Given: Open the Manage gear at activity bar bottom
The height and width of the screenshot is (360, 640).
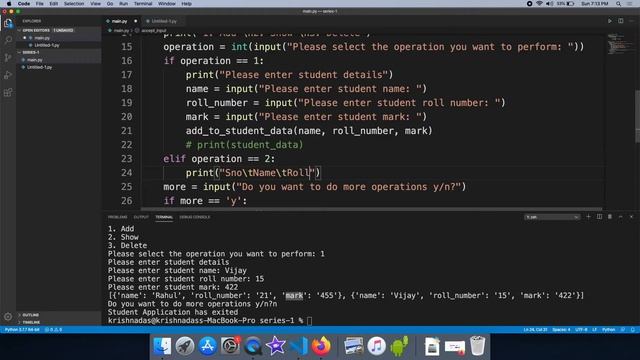Looking at the screenshot, I should click(8, 316).
